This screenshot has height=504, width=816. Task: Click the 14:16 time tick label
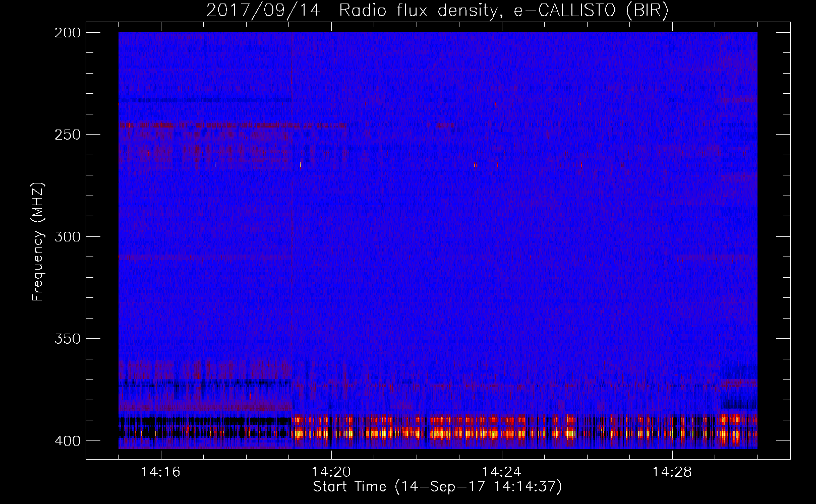pyautogui.click(x=161, y=472)
